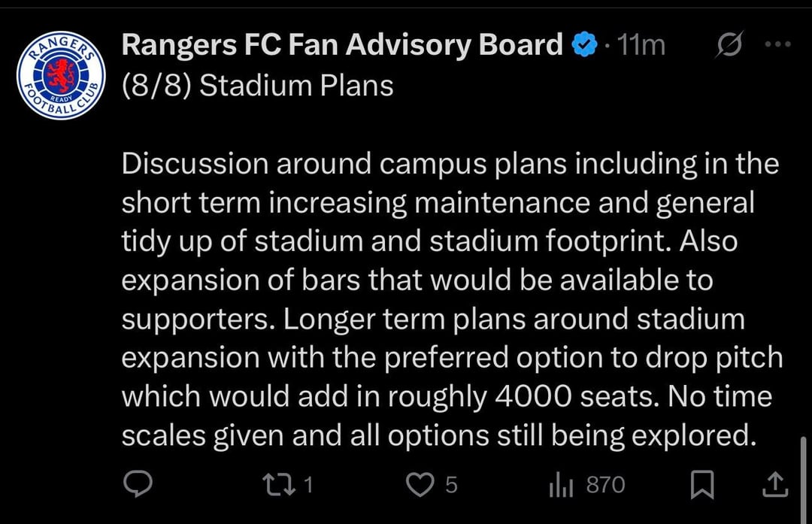Like the post with the heart icon
This screenshot has width=812, height=524.
pos(420,486)
